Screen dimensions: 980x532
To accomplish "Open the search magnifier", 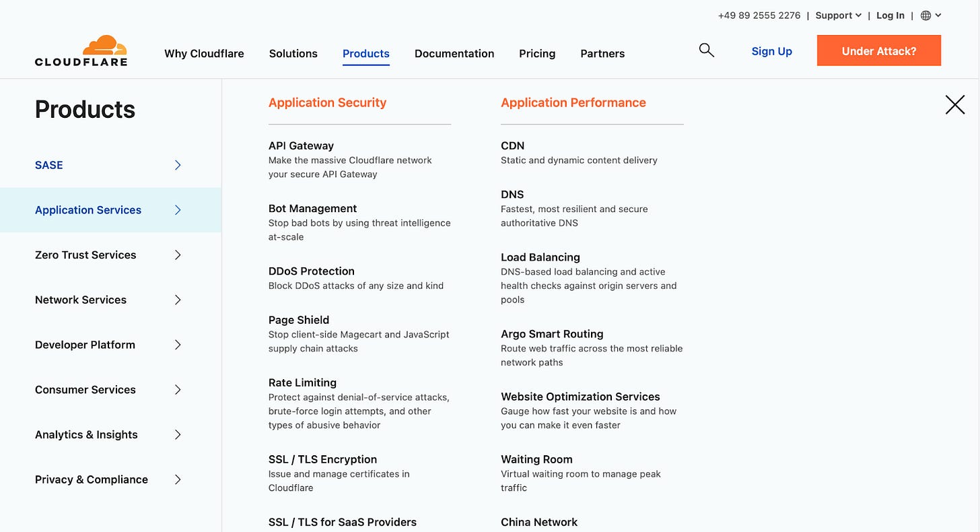I will tap(706, 50).
